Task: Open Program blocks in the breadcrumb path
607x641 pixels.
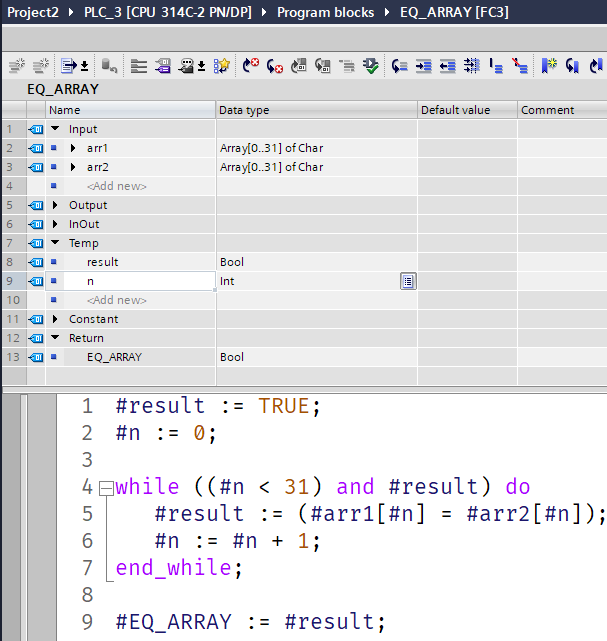Action: click(325, 12)
